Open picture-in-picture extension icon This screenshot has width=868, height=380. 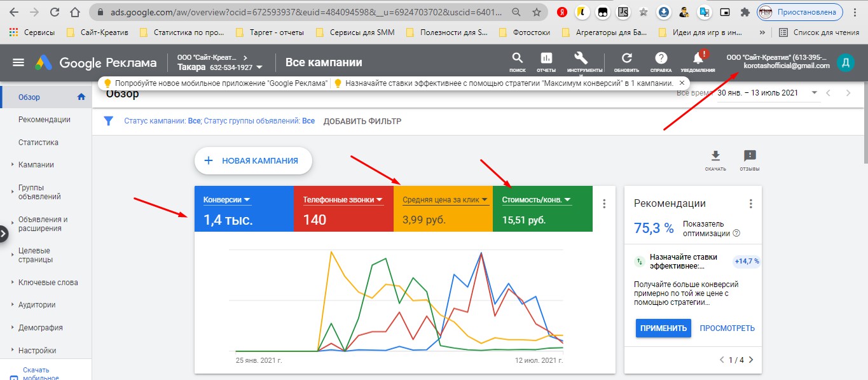click(x=725, y=11)
